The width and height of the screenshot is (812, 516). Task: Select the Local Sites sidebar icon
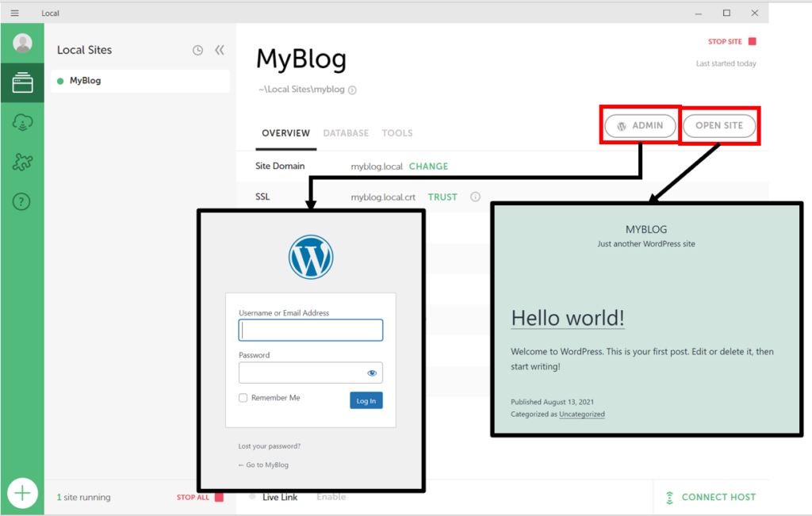(22, 82)
